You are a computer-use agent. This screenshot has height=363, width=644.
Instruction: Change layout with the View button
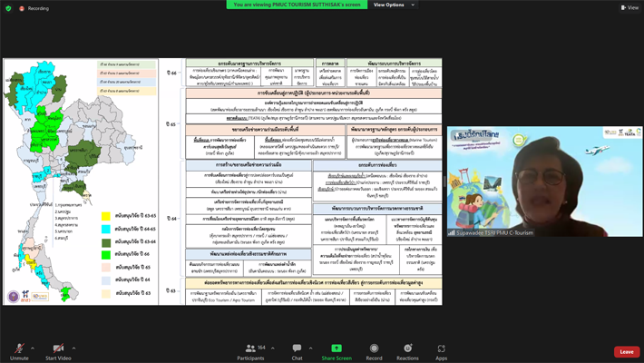click(629, 7)
